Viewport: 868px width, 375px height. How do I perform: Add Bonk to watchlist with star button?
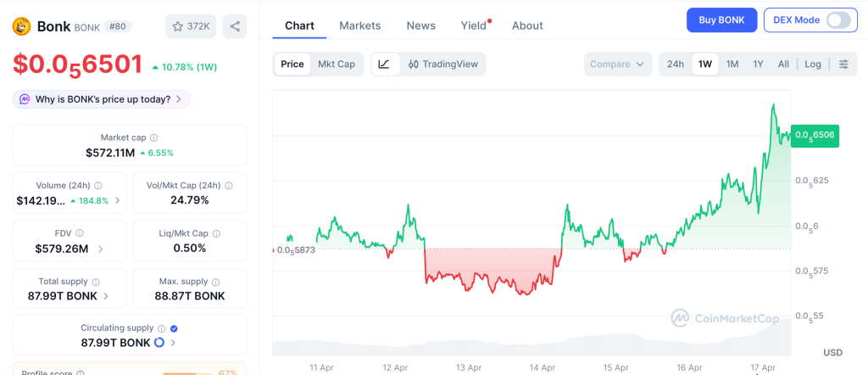[x=191, y=26]
